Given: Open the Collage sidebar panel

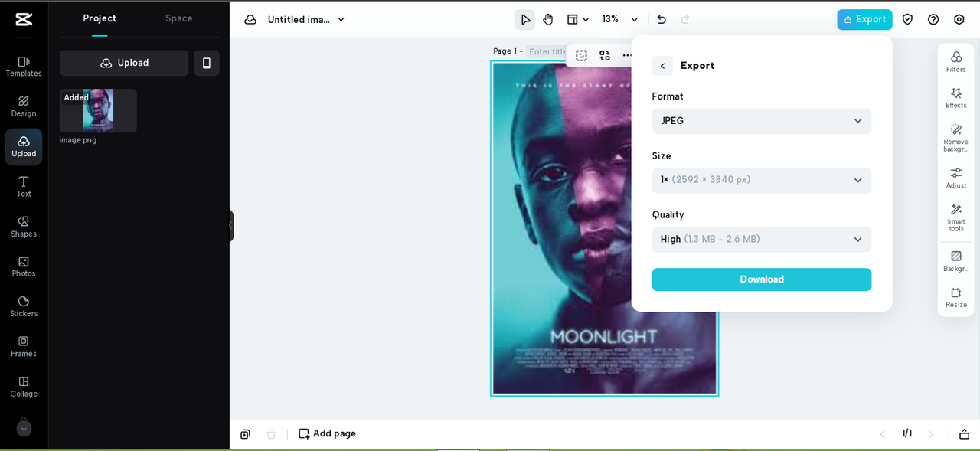Looking at the screenshot, I should click(24, 387).
